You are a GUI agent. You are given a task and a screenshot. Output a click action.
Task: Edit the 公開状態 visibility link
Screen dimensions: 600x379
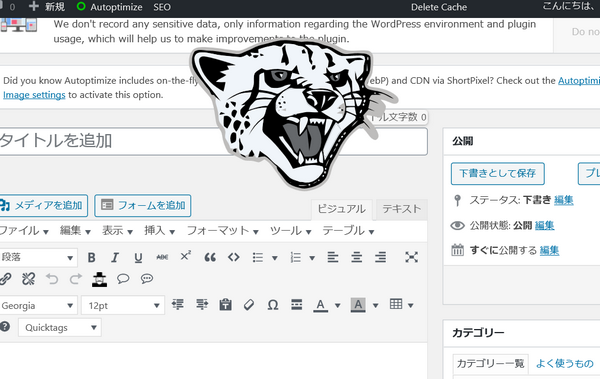click(544, 225)
